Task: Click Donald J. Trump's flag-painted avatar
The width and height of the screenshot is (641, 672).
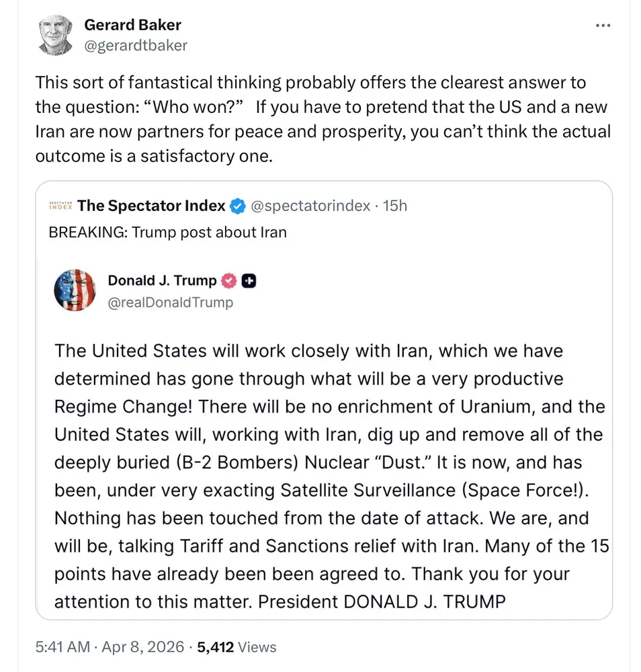Action: coord(75,290)
